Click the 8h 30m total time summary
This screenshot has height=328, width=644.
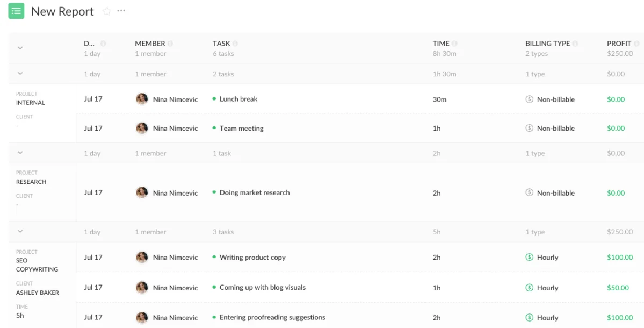tap(444, 53)
